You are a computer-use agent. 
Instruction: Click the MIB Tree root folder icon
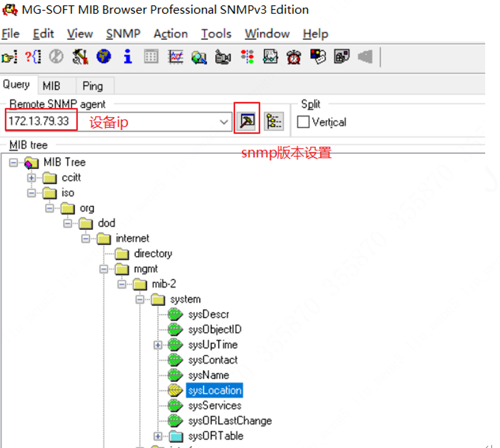click(31, 163)
